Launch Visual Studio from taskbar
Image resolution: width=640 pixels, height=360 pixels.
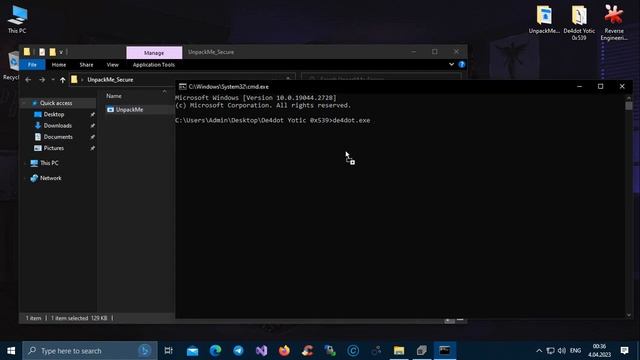pos(261,351)
